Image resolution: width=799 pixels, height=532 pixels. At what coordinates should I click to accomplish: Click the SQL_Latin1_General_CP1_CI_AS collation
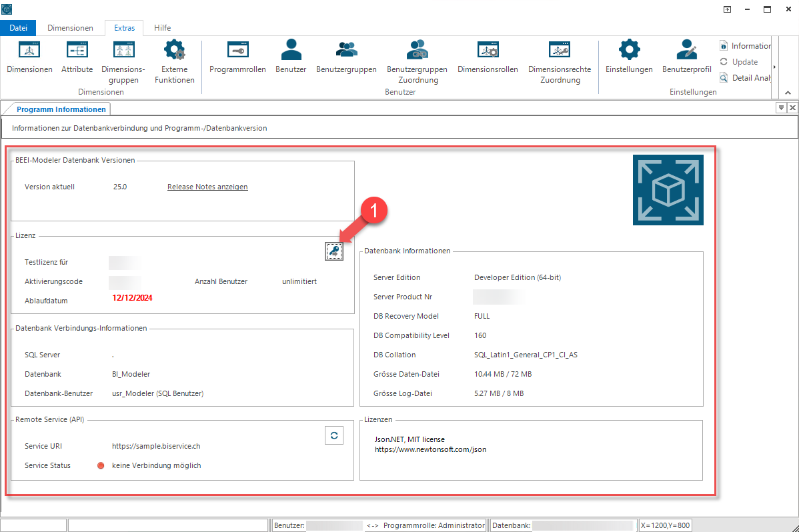tap(526, 355)
